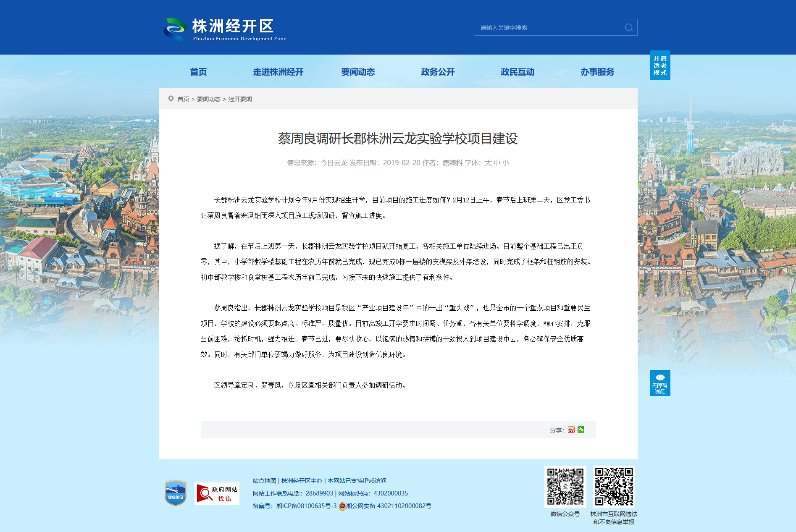Set font size to 大
The width and height of the screenshot is (796, 532).
pos(488,163)
